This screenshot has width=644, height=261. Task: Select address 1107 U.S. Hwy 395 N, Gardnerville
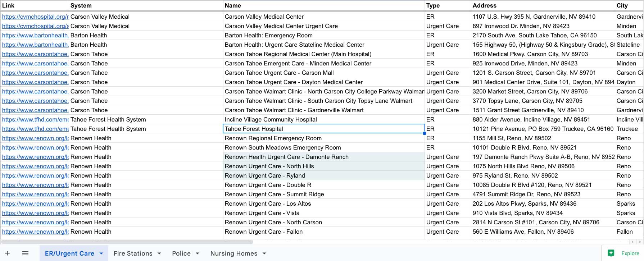click(543, 17)
